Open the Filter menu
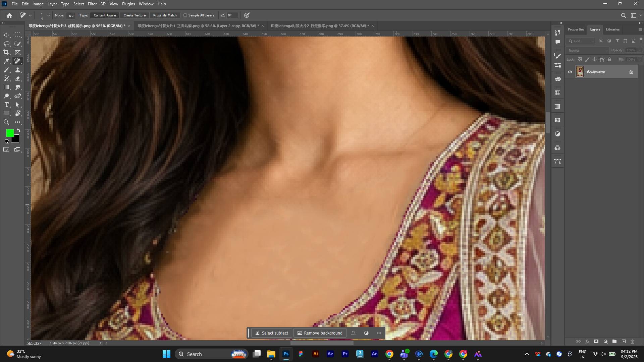 pos(92,4)
